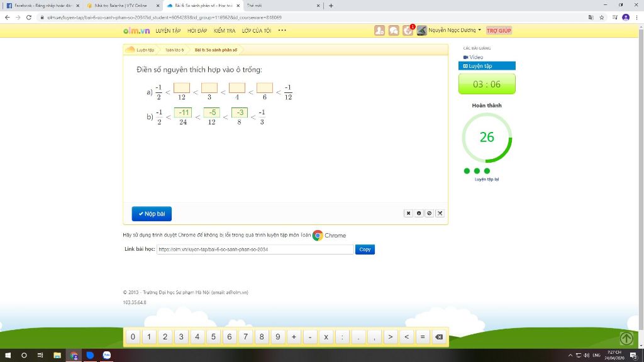Click the answer box over denominator 12 in a)
Screen dimensions: 644x362
coord(182,88)
